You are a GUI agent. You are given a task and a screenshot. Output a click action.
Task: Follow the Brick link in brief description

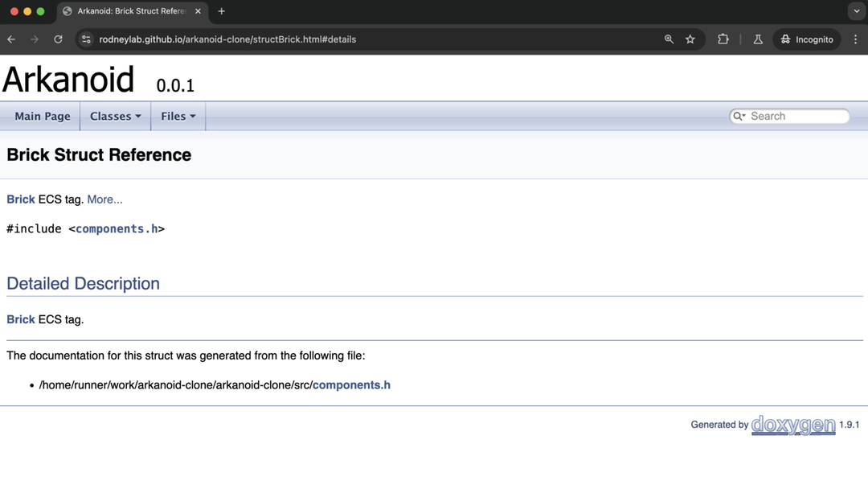[x=20, y=199]
